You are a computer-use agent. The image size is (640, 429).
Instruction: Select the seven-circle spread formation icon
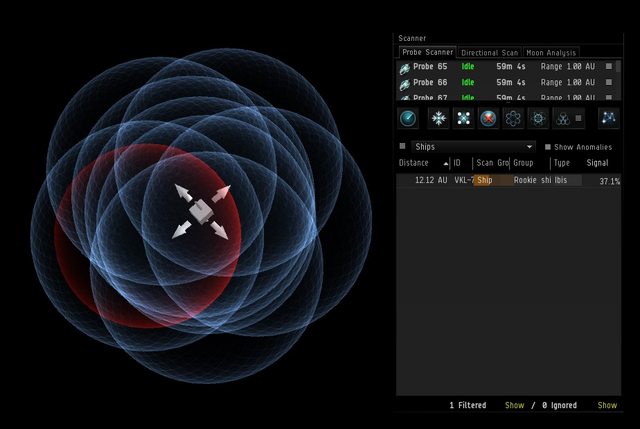513,118
